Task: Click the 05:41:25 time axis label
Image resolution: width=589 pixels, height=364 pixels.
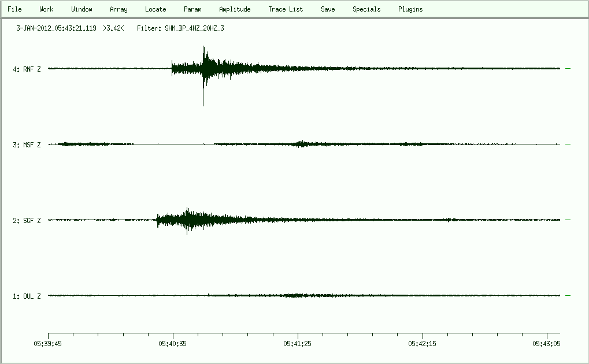Action: tap(298, 343)
